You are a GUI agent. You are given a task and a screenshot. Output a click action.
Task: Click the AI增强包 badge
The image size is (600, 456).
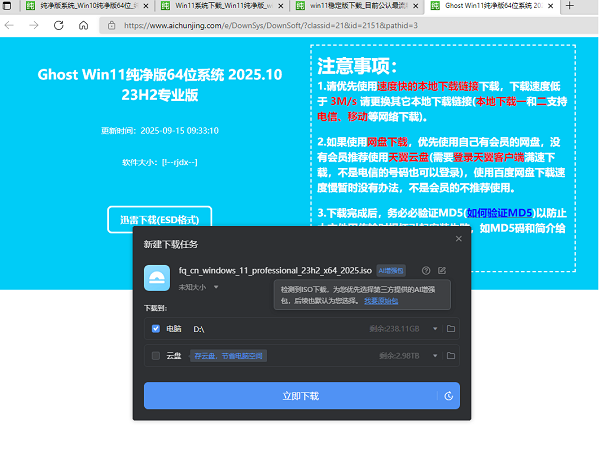click(x=390, y=270)
